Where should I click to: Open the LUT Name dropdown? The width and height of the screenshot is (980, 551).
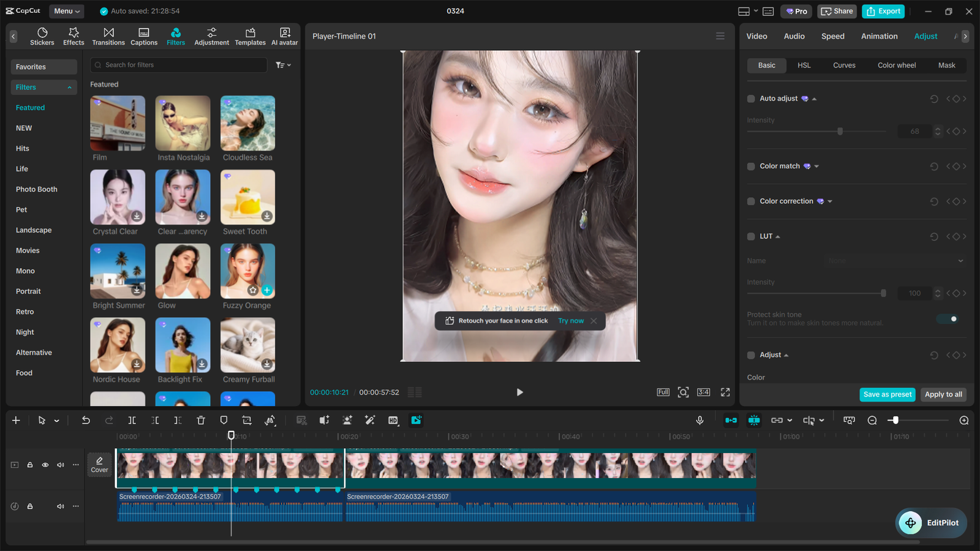pyautogui.click(x=894, y=260)
